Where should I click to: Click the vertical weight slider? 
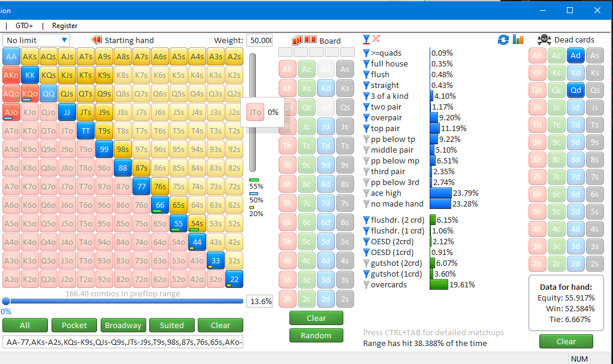(252, 113)
